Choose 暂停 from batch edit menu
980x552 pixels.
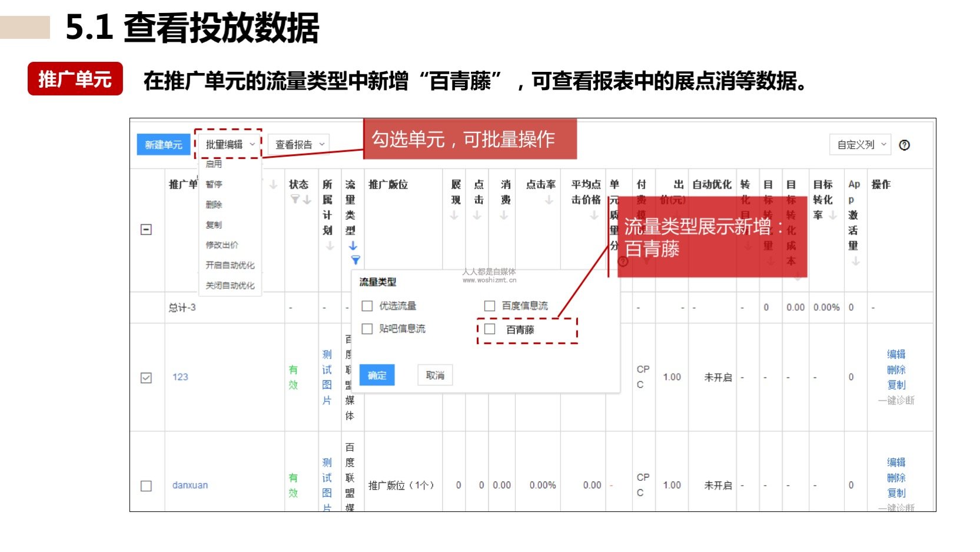[x=214, y=184]
